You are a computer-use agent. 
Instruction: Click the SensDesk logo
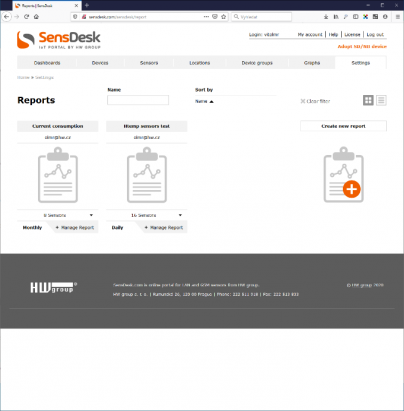pos(59,40)
